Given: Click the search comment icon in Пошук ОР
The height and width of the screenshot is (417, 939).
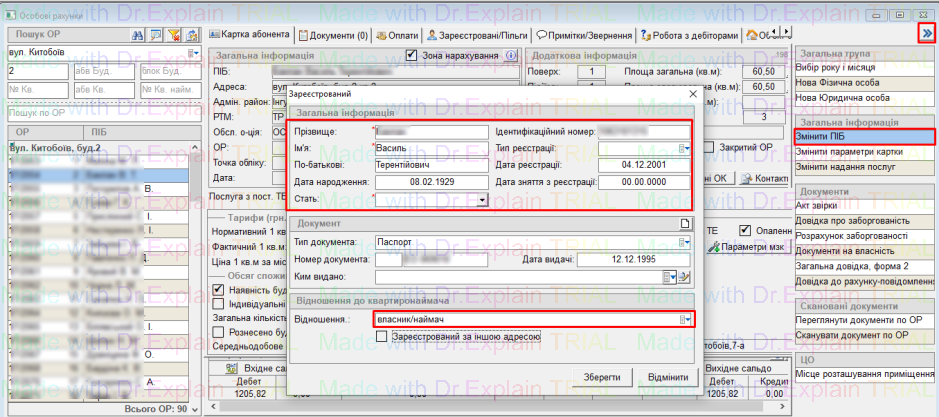Looking at the screenshot, I should pos(156,35).
